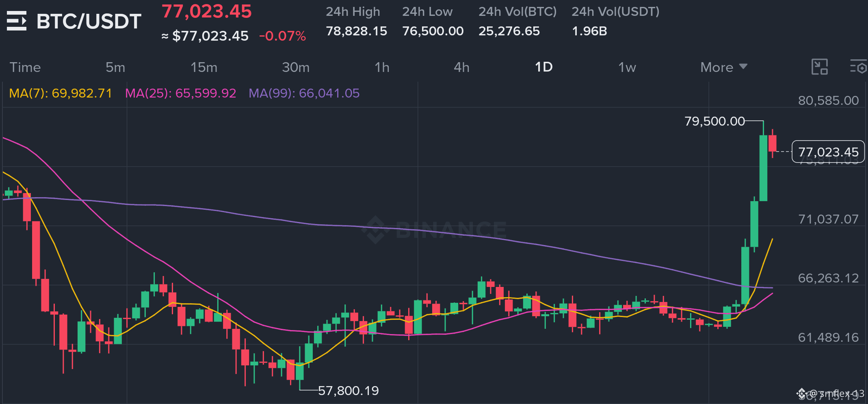
Task: Click the 66,263.12 price axis label
Action: [829, 278]
